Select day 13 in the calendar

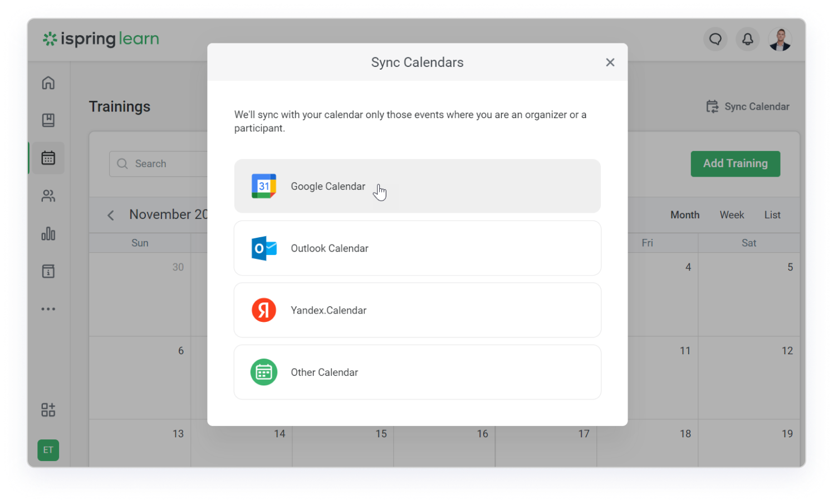tap(178, 434)
